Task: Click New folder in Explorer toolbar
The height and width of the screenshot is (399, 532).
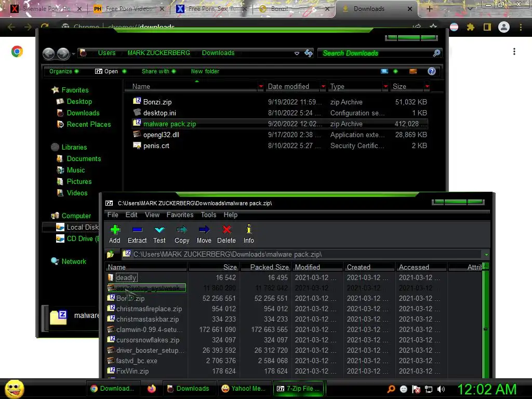Action: 205,71
